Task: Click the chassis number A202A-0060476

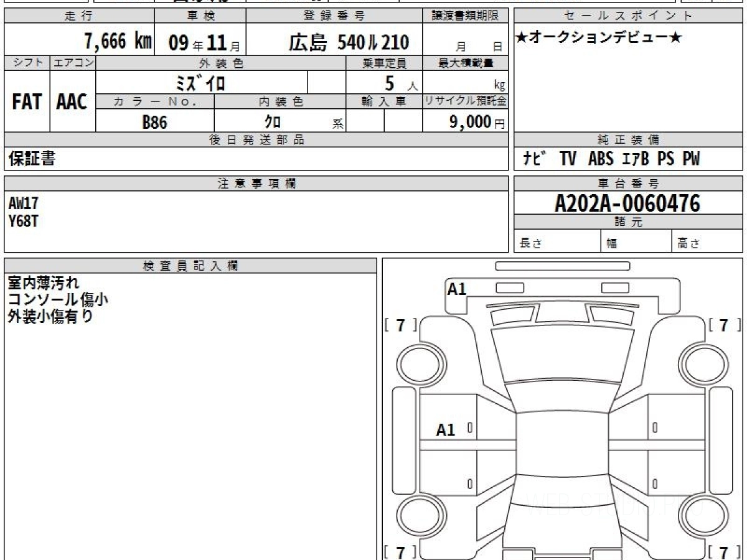Action: (x=627, y=203)
